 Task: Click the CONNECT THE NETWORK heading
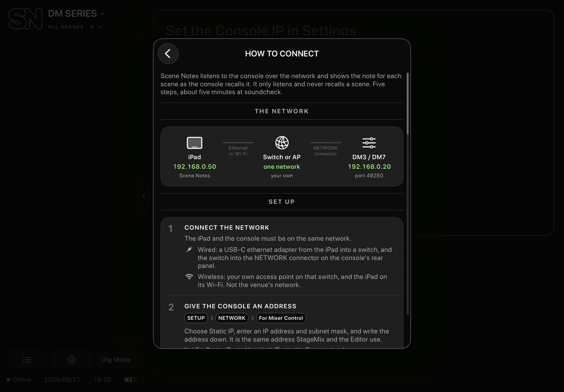pos(227,228)
